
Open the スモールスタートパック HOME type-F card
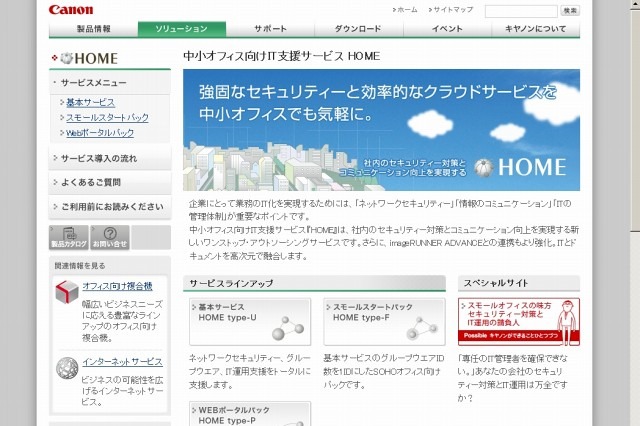(384, 322)
